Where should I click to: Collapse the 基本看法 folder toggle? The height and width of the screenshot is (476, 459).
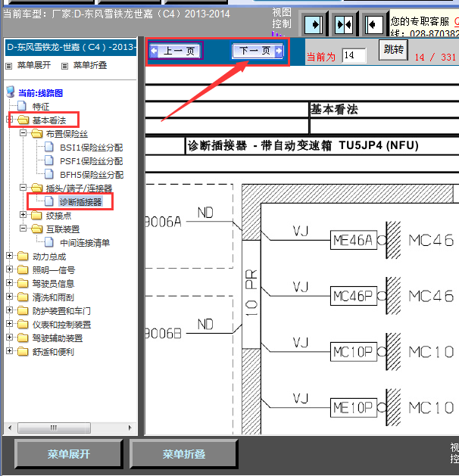click(x=9, y=119)
